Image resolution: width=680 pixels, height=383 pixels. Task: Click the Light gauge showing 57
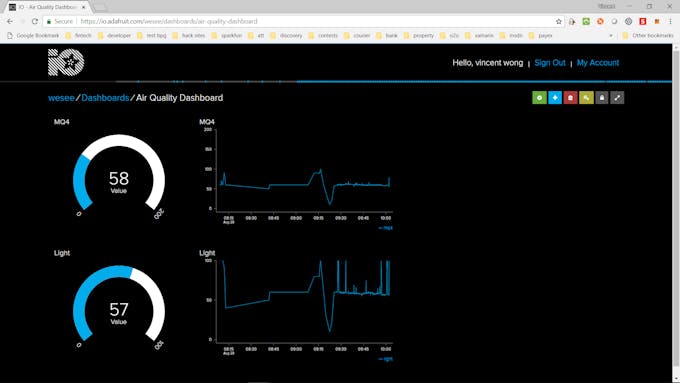(x=119, y=304)
